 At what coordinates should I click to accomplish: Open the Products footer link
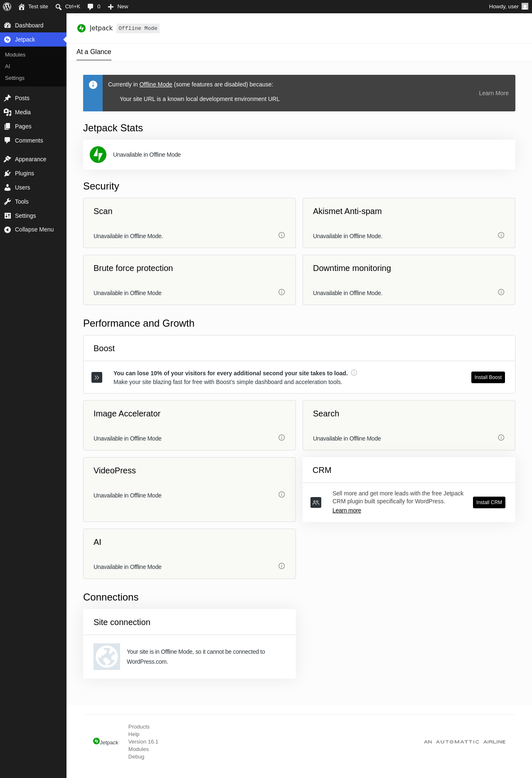click(x=139, y=727)
